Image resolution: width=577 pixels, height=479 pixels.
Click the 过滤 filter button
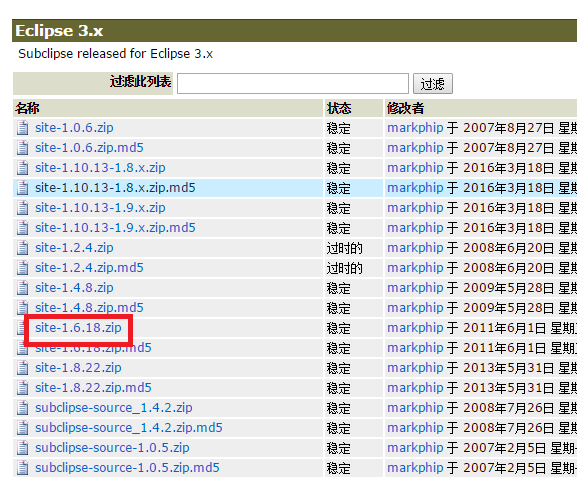433,84
